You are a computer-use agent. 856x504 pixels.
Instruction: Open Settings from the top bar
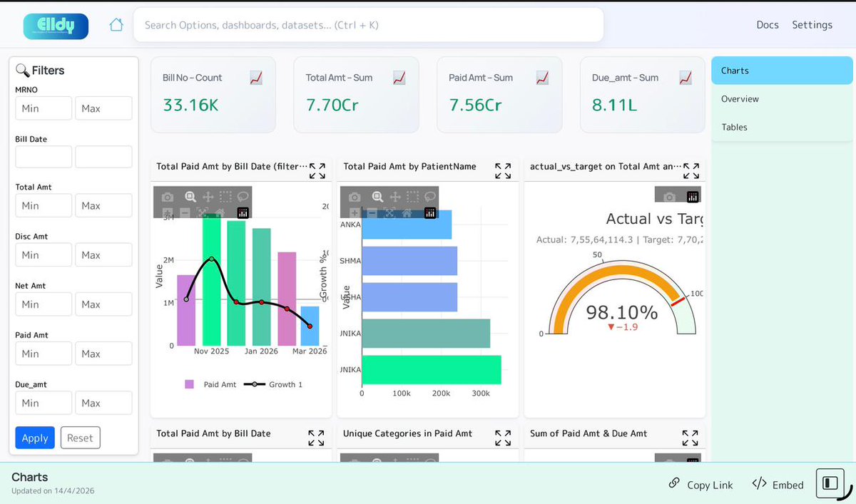(x=812, y=25)
